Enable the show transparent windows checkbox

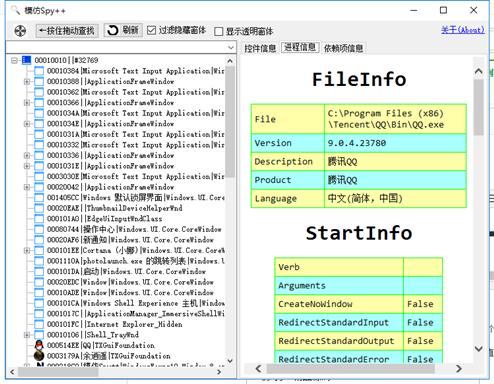pyautogui.click(x=219, y=31)
